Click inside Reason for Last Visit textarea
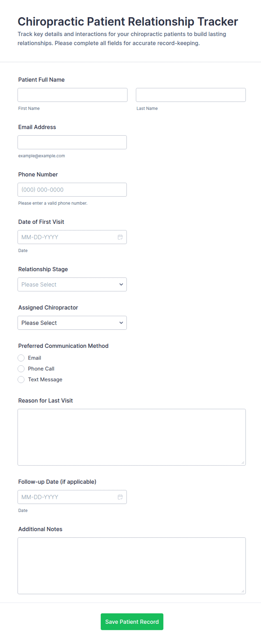Screen dimensions: 261x644 click(132, 437)
